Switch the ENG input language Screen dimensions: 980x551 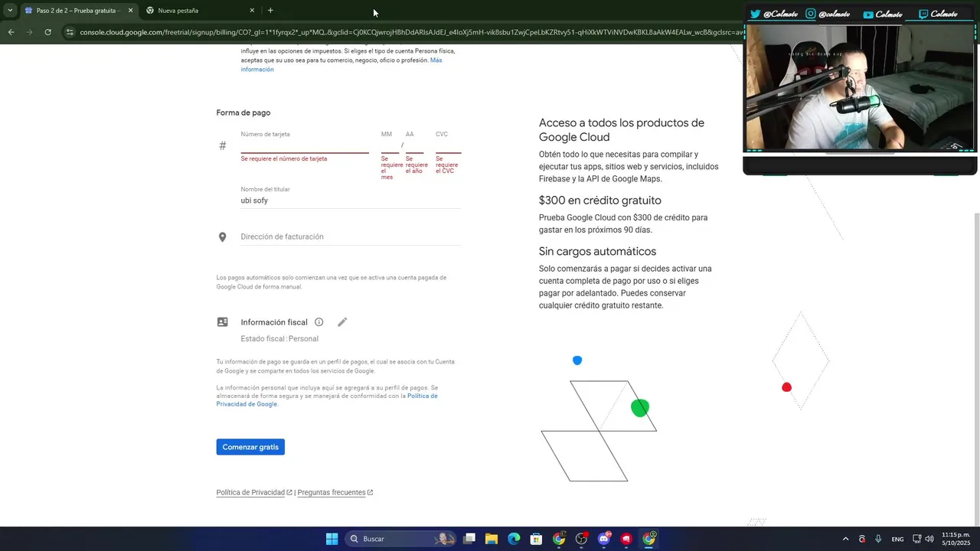tap(897, 539)
